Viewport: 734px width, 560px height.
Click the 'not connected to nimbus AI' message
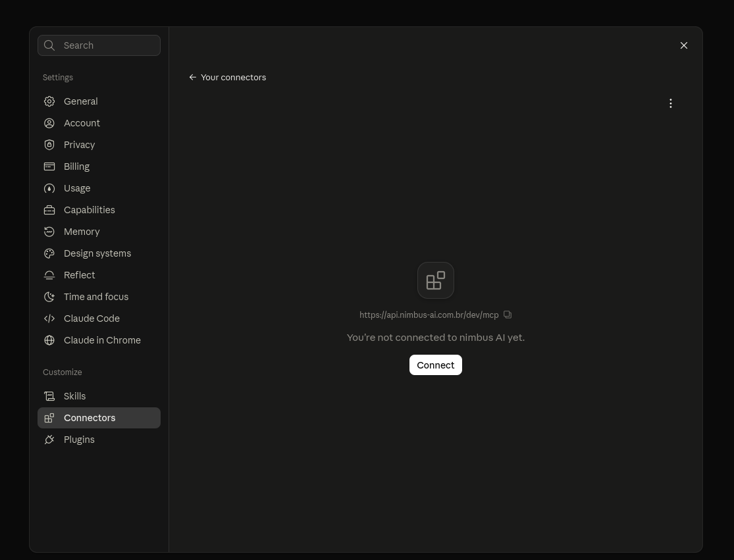click(436, 338)
